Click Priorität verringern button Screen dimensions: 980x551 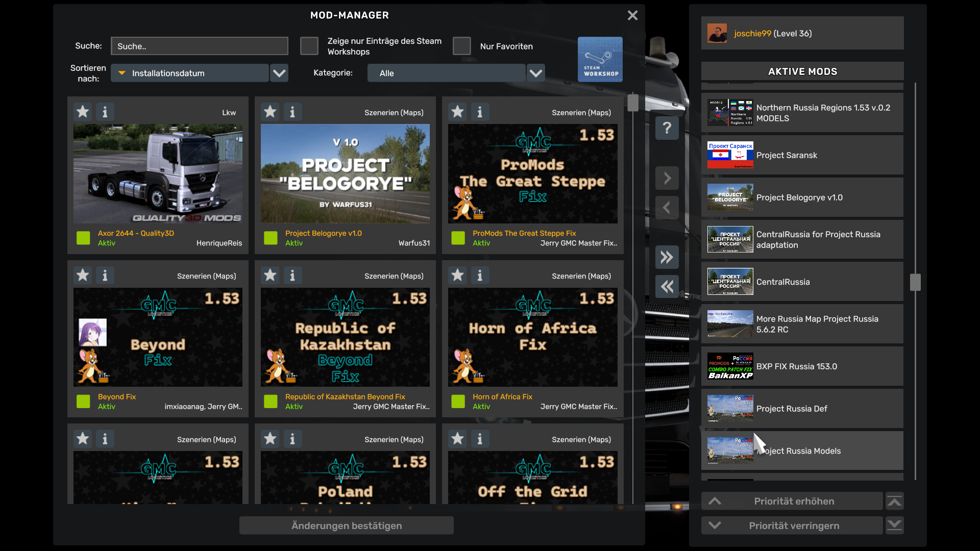(x=792, y=525)
